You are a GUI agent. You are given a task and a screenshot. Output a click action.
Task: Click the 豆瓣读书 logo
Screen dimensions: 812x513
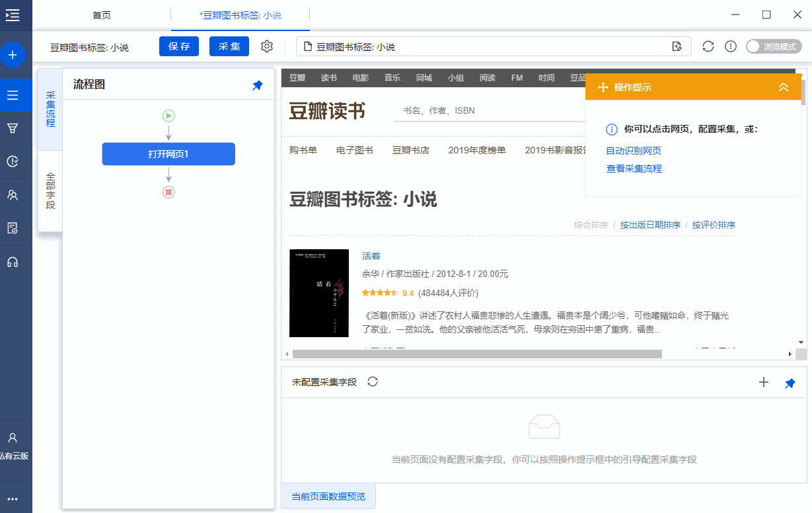(x=328, y=111)
